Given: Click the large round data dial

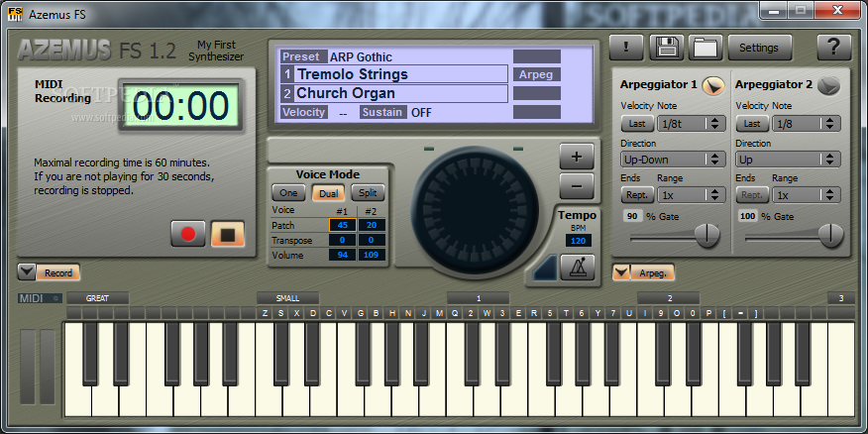Looking at the screenshot, I should click(475, 210).
